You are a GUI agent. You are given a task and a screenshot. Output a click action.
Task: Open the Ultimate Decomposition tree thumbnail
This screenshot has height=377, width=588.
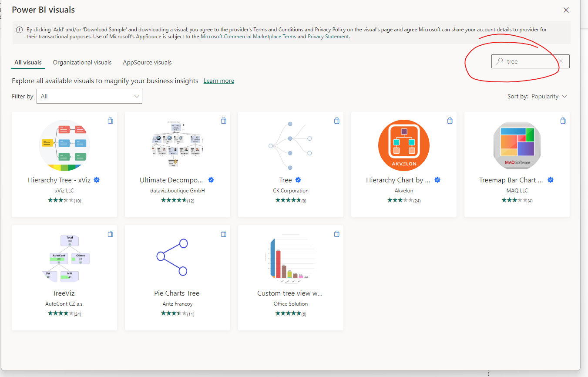click(x=178, y=145)
